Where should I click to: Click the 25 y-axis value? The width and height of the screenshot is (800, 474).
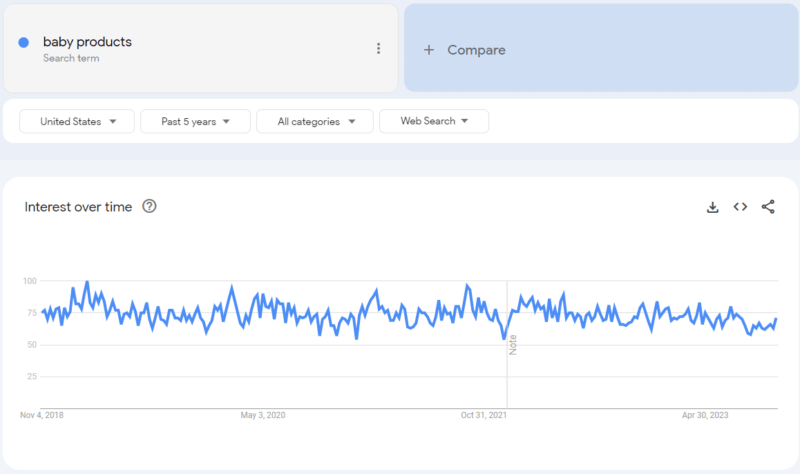pos(32,377)
